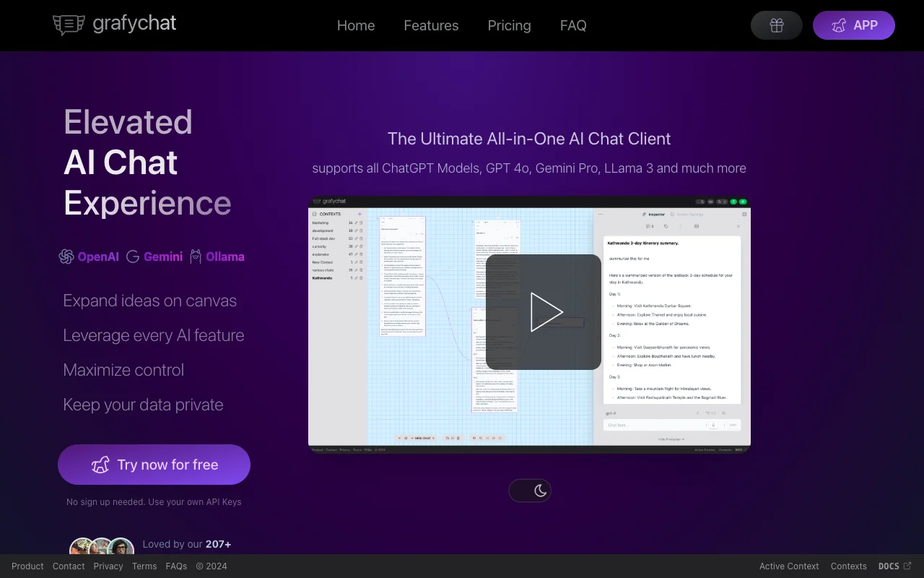This screenshot has height=578, width=924.
Task: Click the Ollama llama icon
Action: click(x=196, y=256)
